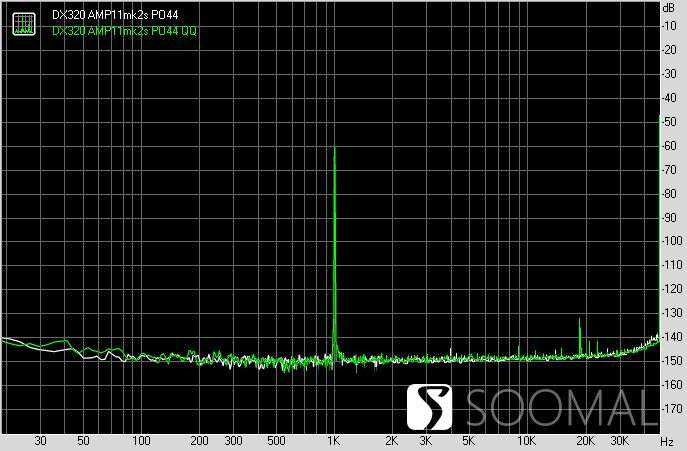Click the 10K frequency axis label
Screen dimensions: 687x451
(x=525, y=441)
